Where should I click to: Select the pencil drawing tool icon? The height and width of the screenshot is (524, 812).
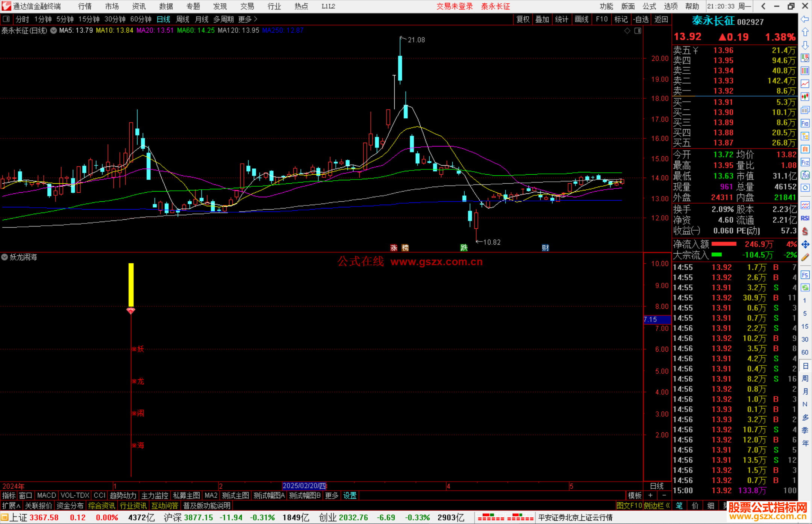(x=805, y=257)
